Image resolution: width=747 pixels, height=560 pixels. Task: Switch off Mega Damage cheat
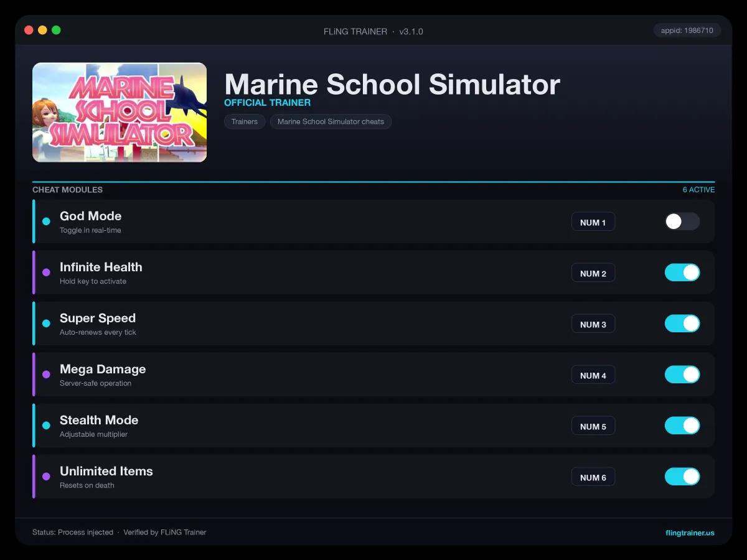pos(682,375)
